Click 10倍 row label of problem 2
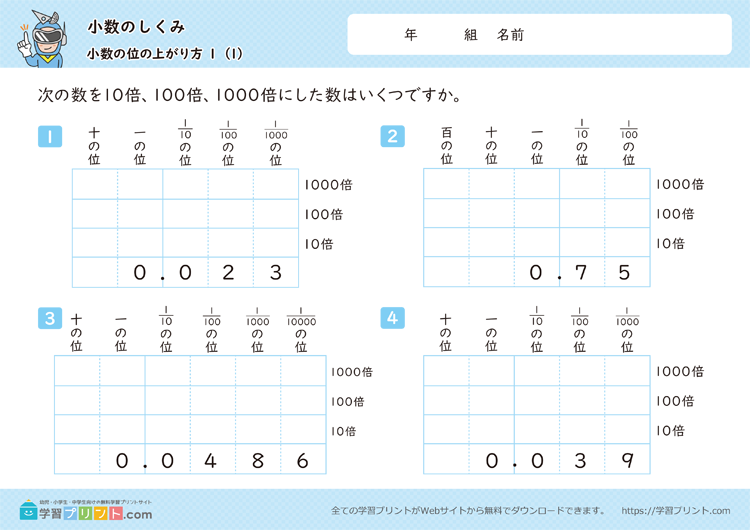This screenshot has width=750, height=530. [670, 243]
